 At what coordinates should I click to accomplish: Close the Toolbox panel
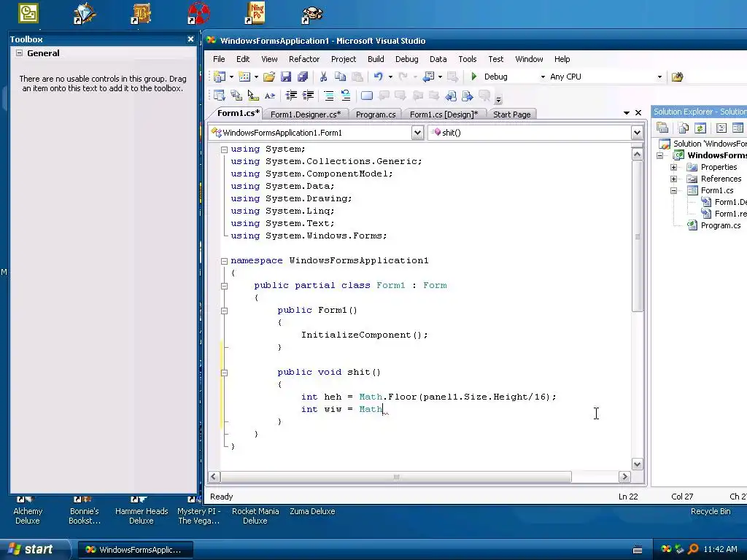coord(190,39)
